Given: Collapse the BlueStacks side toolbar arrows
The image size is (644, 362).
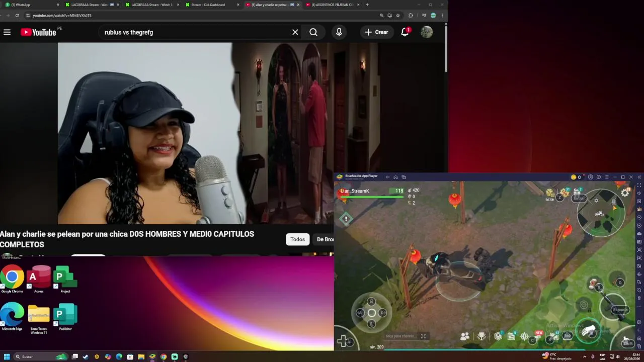Looking at the screenshot, I should click(x=639, y=177).
